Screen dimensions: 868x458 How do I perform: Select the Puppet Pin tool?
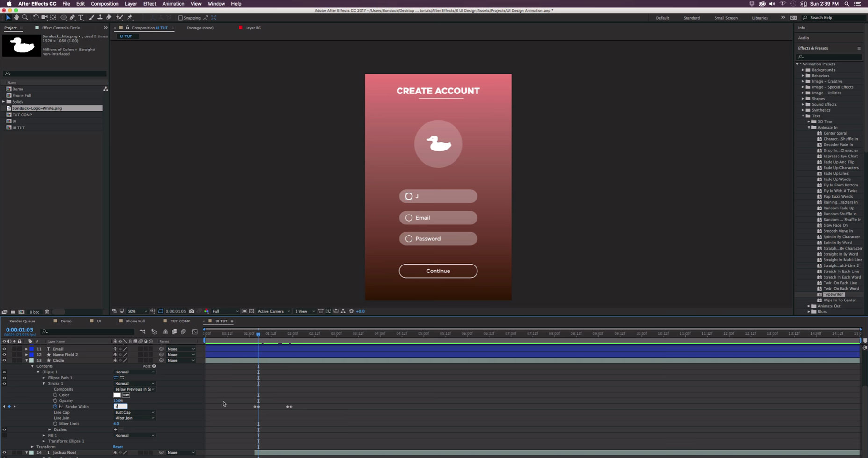tap(130, 17)
